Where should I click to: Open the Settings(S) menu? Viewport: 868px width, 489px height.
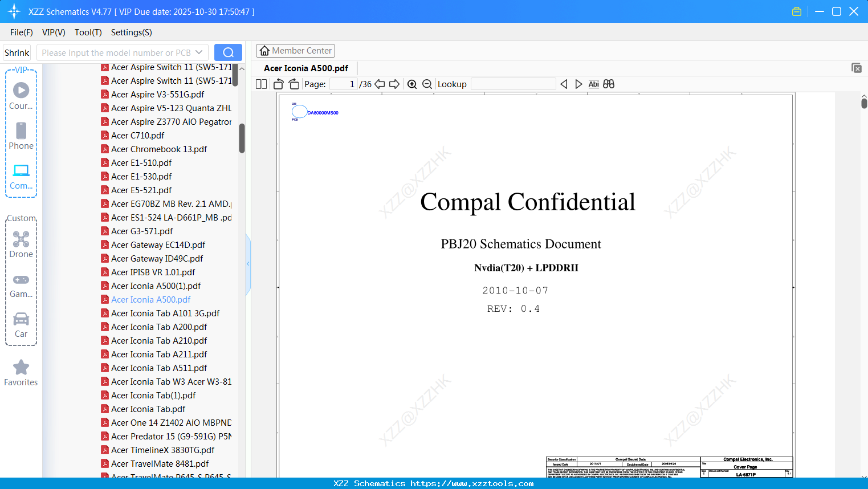coord(132,32)
